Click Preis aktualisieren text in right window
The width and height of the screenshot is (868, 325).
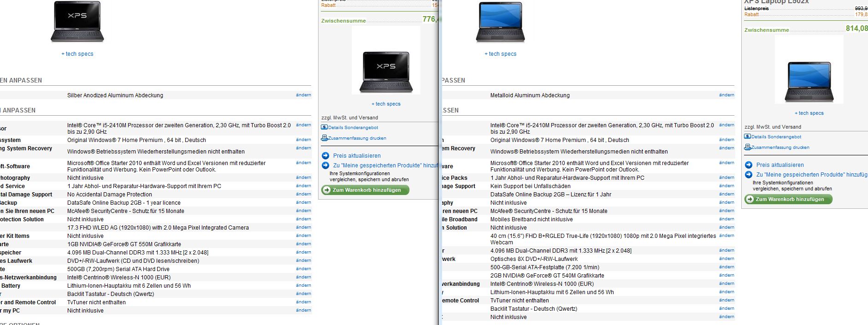tap(780, 165)
